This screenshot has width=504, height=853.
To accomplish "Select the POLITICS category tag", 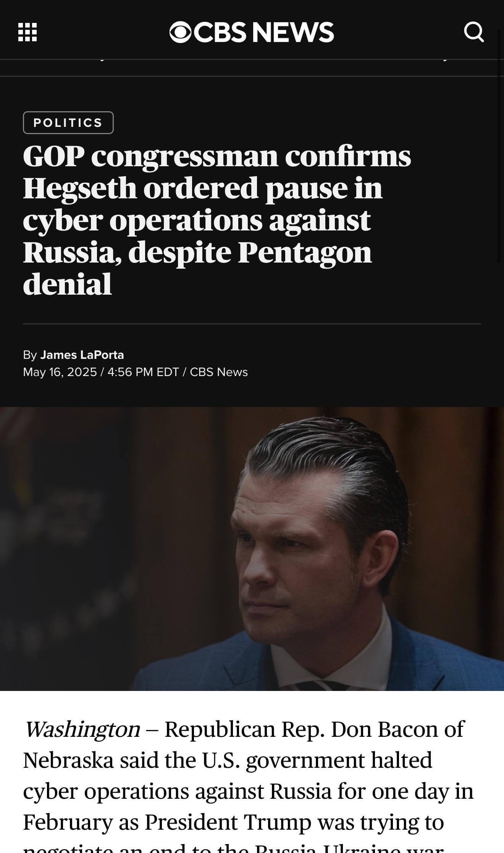I will click(68, 123).
